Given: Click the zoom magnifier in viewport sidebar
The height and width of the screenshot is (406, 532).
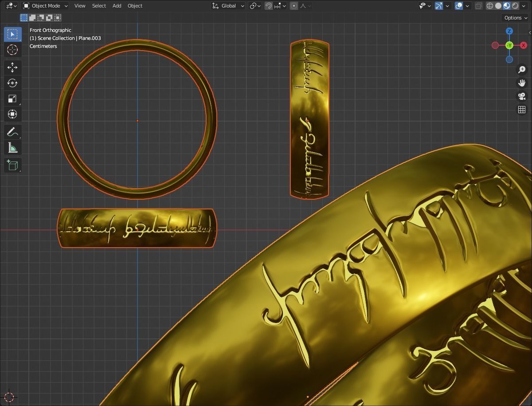Looking at the screenshot, I should coord(522,69).
